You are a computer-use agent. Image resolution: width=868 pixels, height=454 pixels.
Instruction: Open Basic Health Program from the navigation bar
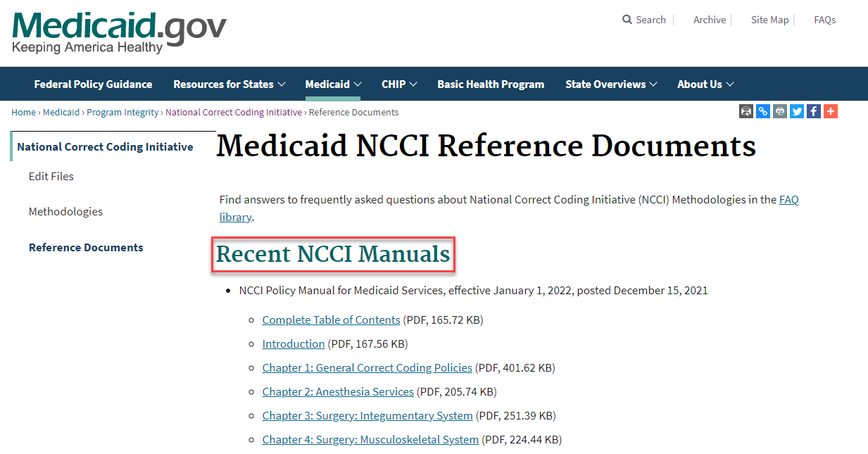coord(491,84)
